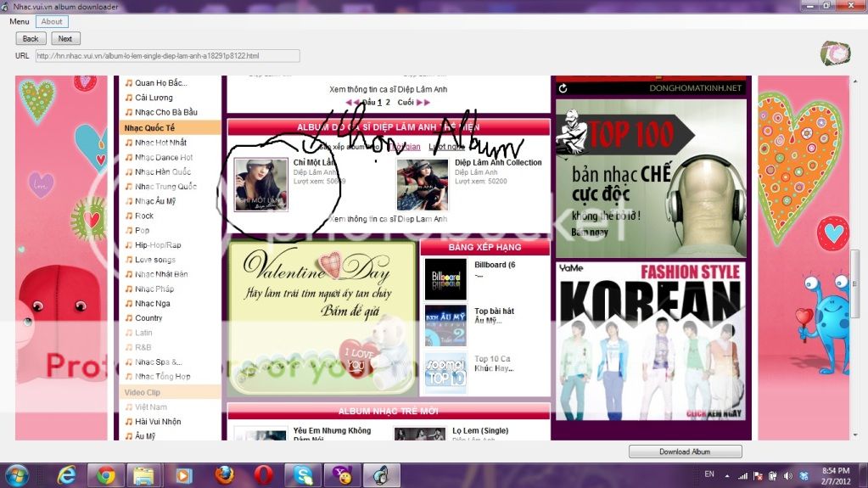Open Lọ Lem (Single) album link
Viewport: 868px width, 488px height.
tap(480, 430)
